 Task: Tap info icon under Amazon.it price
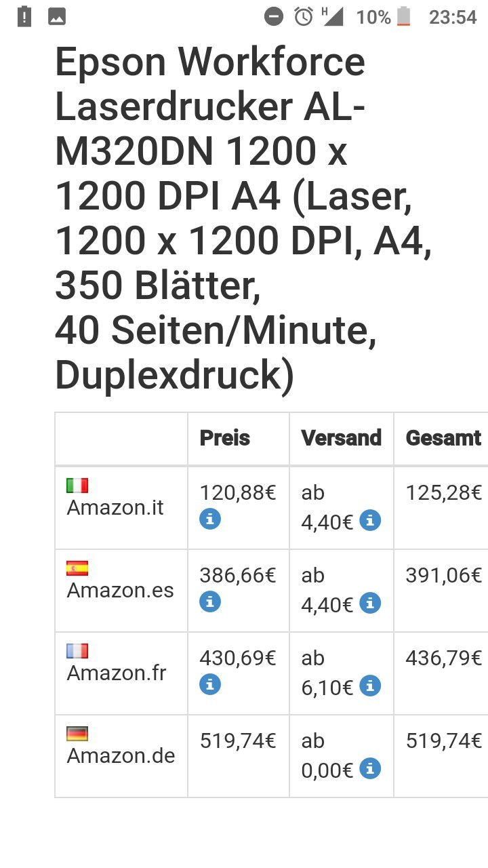click(x=210, y=519)
